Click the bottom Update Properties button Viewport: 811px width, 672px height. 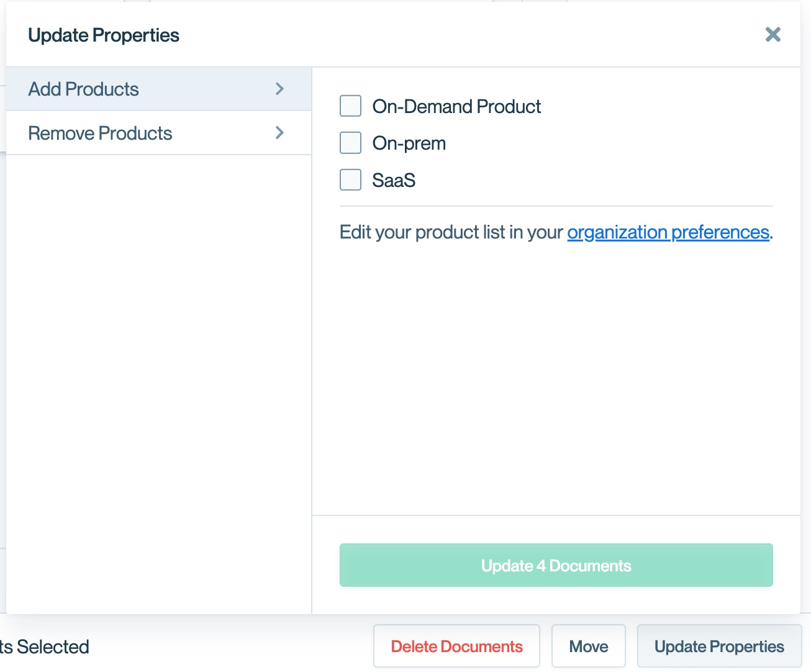719,647
